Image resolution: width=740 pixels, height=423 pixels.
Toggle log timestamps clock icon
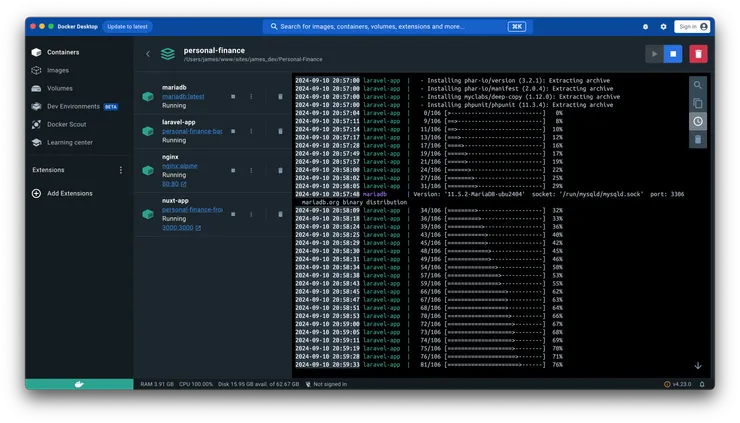point(698,121)
